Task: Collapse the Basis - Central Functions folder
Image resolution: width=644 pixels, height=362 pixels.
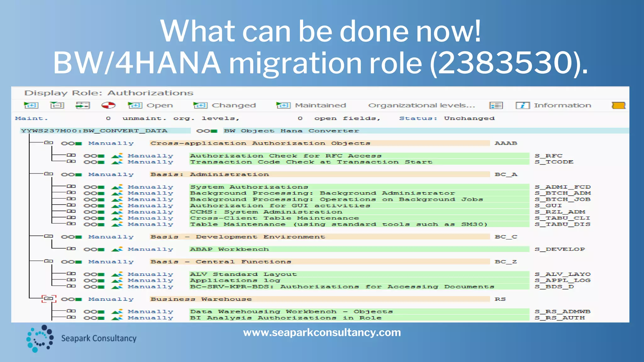Action: click(48, 261)
